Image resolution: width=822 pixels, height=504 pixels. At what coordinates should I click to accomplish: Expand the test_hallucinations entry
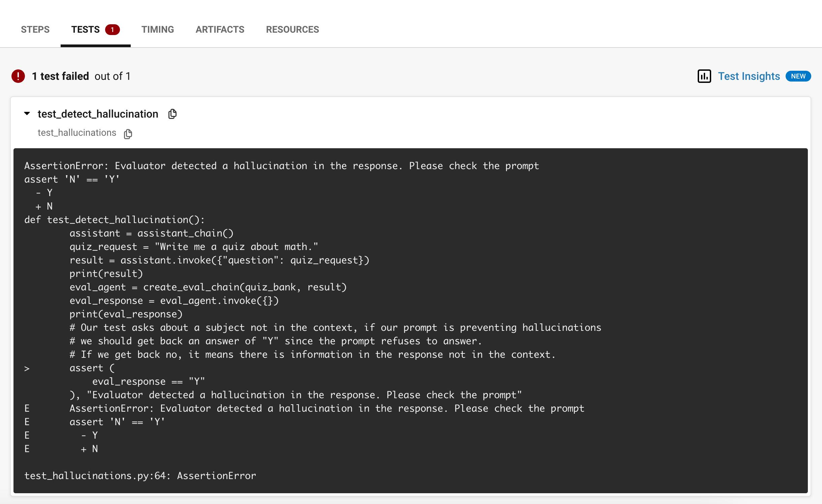pos(77,132)
